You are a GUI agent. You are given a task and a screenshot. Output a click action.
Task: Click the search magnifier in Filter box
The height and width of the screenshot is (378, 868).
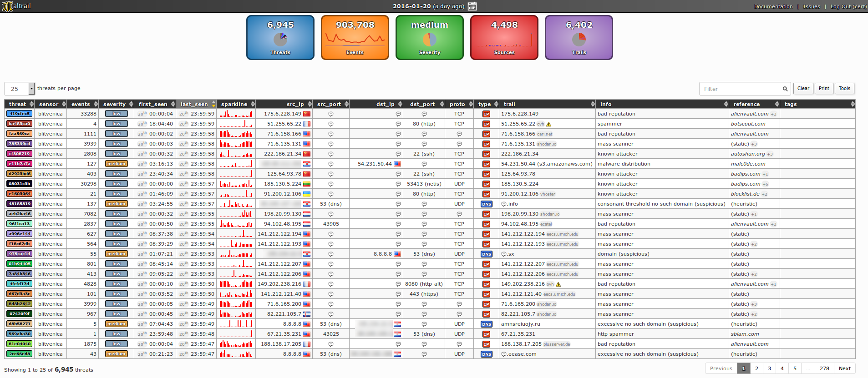[x=785, y=89]
